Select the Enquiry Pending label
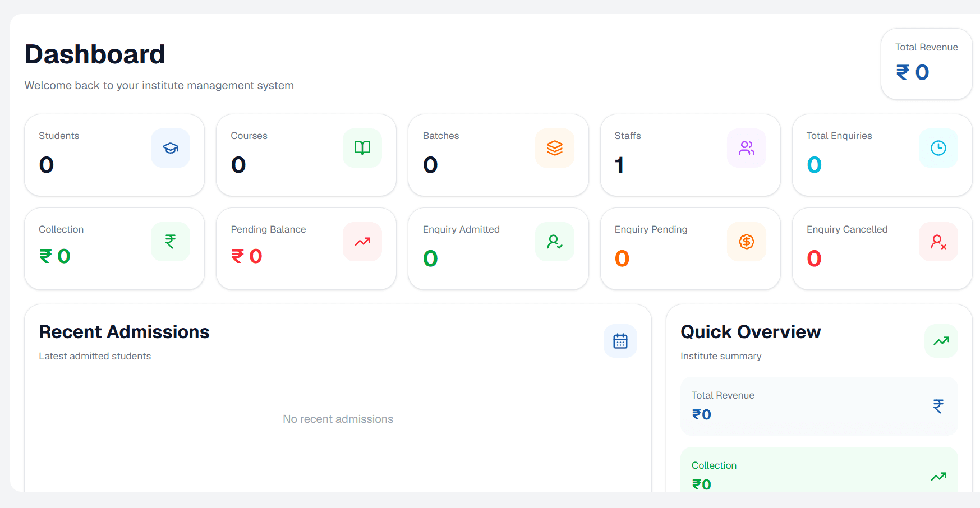Image resolution: width=980 pixels, height=508 pixels. (651, 229)
